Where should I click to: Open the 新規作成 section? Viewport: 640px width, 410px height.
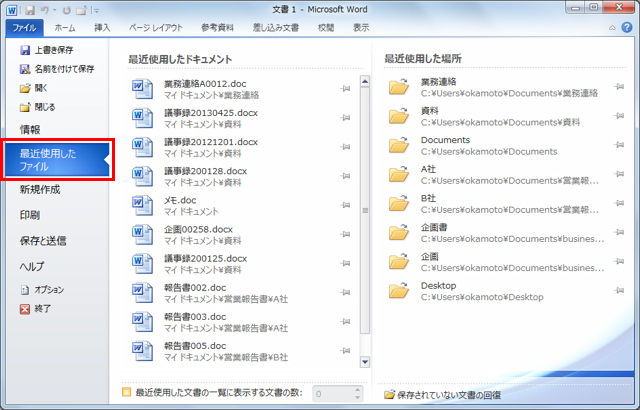point(40,190)
